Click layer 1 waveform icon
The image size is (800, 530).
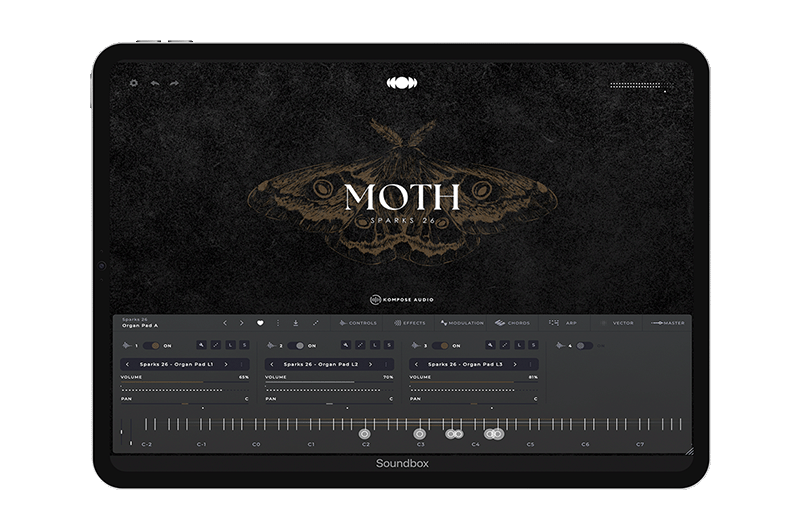(127, 346)
